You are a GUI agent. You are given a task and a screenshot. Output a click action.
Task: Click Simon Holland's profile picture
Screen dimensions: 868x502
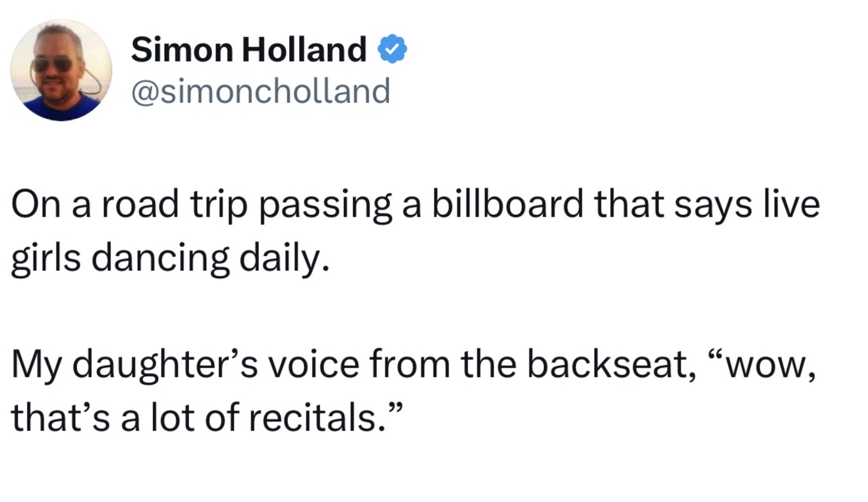pos(61,70)
